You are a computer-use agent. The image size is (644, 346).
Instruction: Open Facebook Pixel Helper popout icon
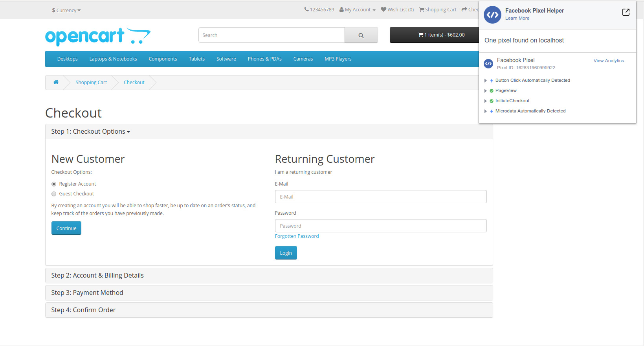tap(626, 12)
